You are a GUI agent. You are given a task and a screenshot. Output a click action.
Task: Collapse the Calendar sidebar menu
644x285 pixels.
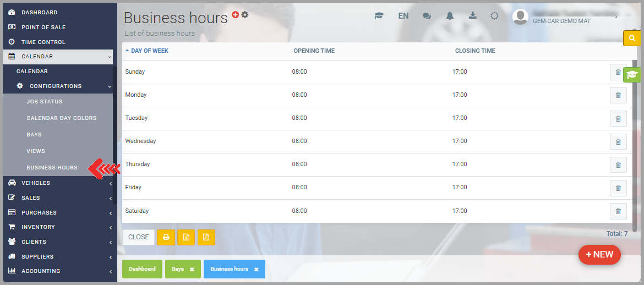pos(58,56)
